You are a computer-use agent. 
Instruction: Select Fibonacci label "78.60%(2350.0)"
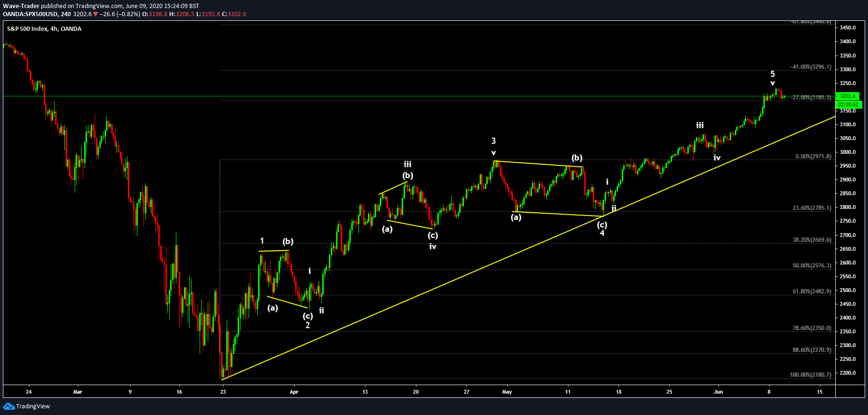(812, 328)
